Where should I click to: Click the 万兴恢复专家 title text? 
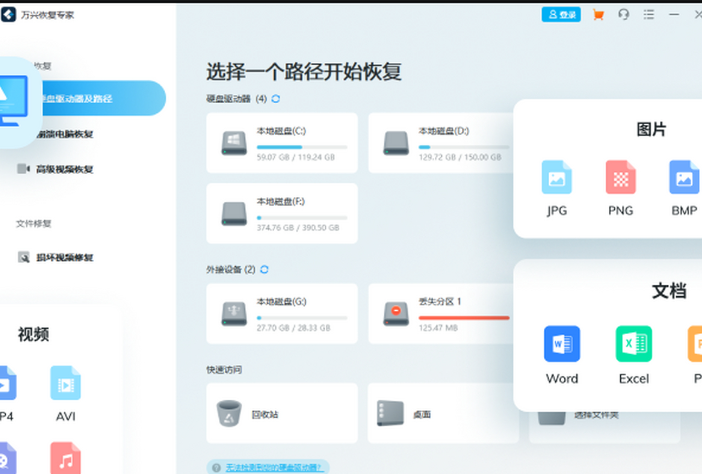coord(47,15)
